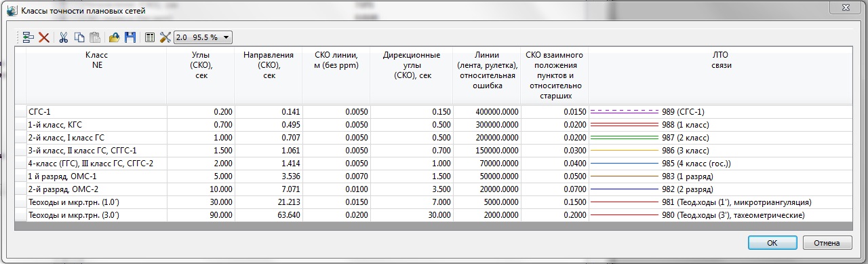This screenshot has height=264, width=868.
Task: Select line style cell 985 (4 класс (гос.))
Action: coord(721,164)
